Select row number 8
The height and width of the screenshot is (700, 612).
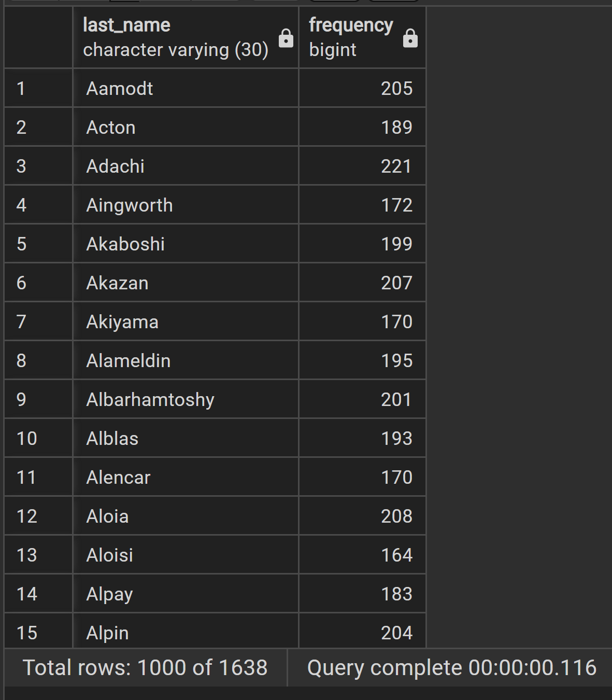click(38, 360)
